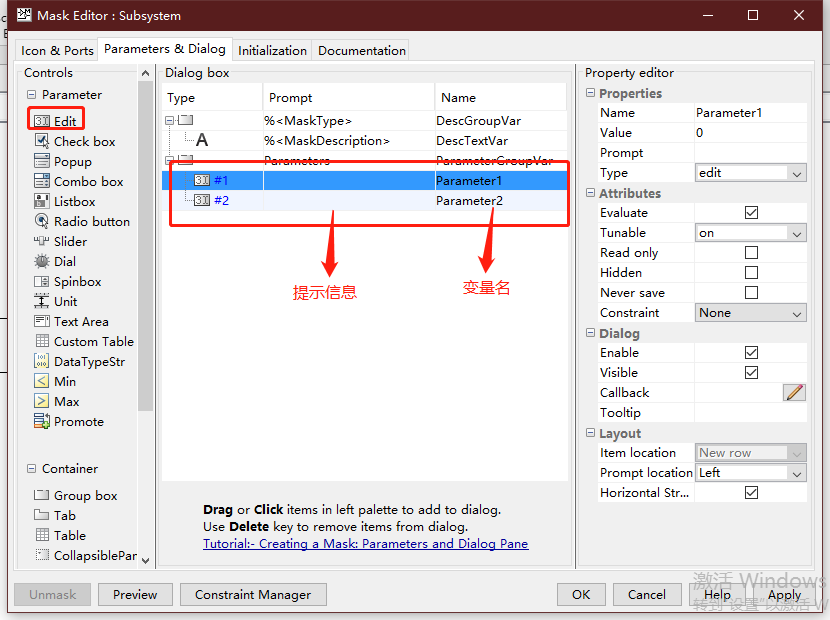Add a Combo box control
This screenshot has height=620, width=830.
(x=78, y=182)
